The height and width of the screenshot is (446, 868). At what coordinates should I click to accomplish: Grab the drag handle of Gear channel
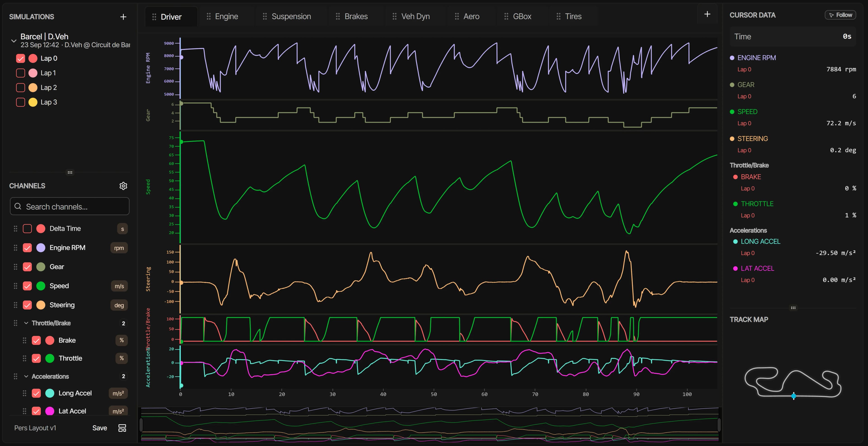pos(15,267)
